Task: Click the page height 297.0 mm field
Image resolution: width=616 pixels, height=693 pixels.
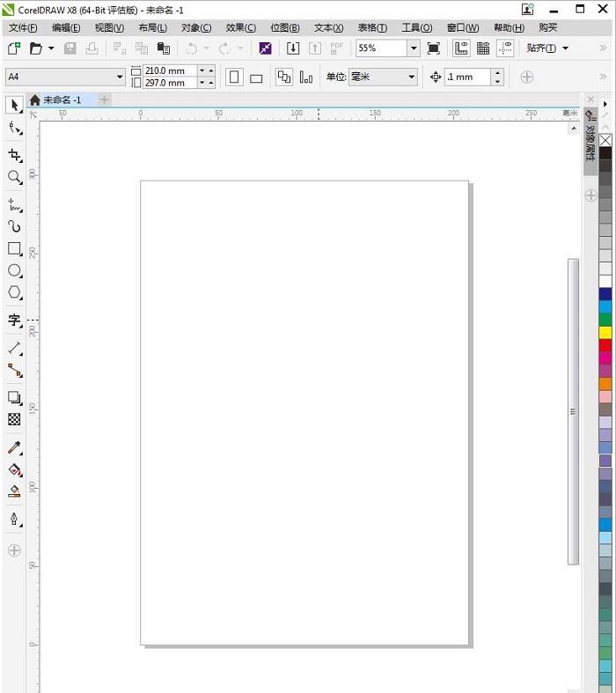Action: (170, 83)
